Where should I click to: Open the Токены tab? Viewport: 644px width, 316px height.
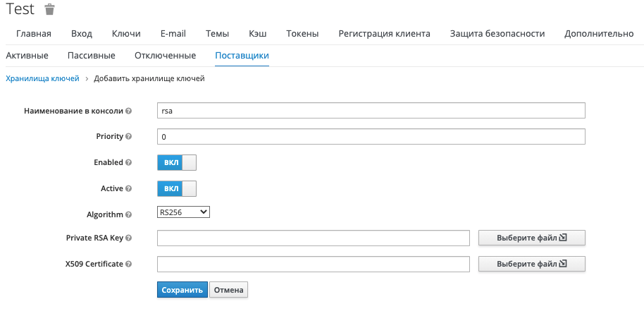(x=302, y=33)
